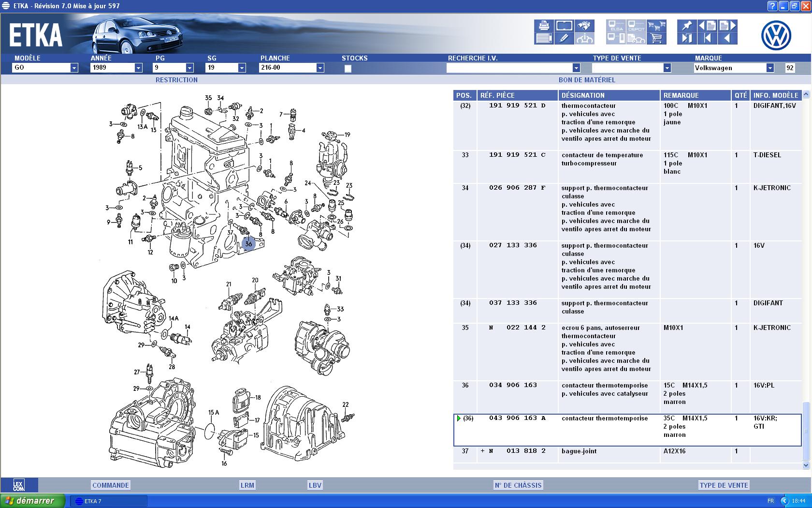
Task: Click the bottom TYPE DE VENTE button
Action: [x=724, y=485]
